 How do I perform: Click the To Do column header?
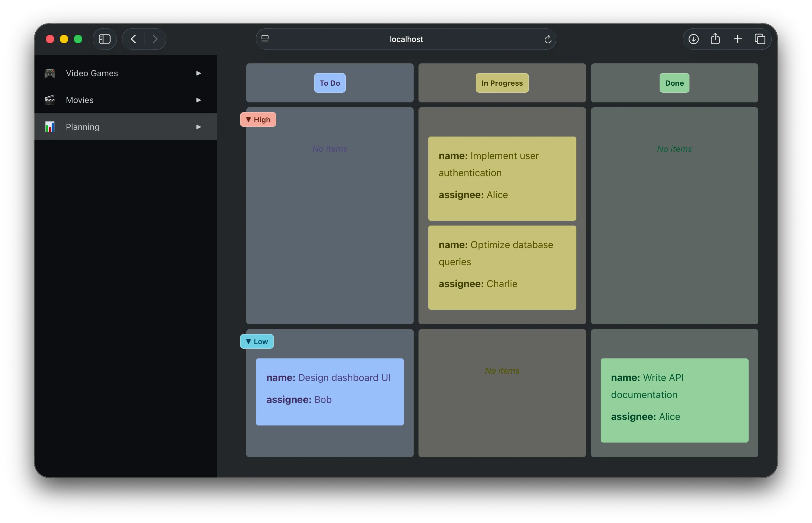(329, 83)
